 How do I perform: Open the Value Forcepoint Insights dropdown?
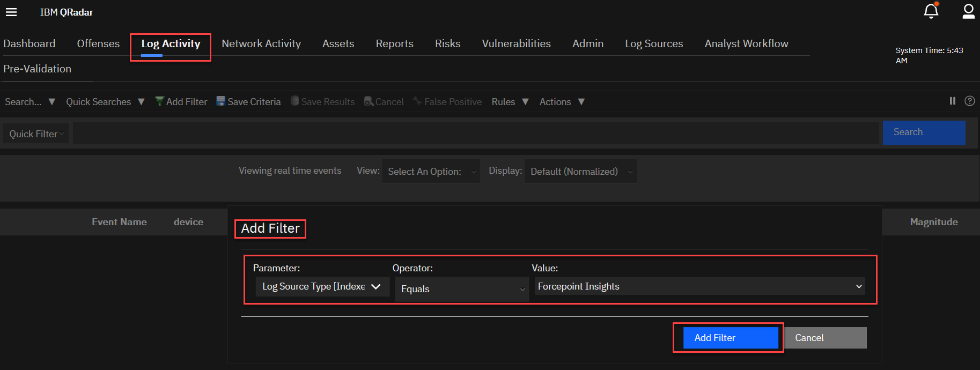[x=699, y=286]
